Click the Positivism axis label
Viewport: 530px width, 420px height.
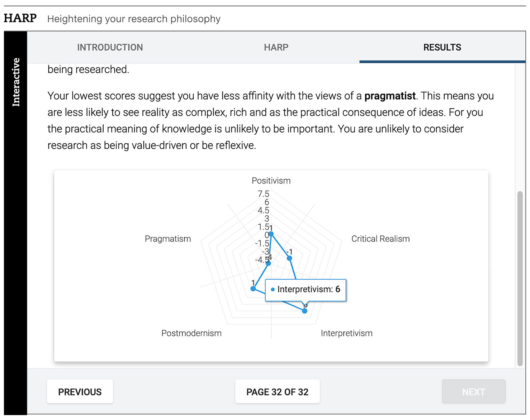[x=271, y=181]
